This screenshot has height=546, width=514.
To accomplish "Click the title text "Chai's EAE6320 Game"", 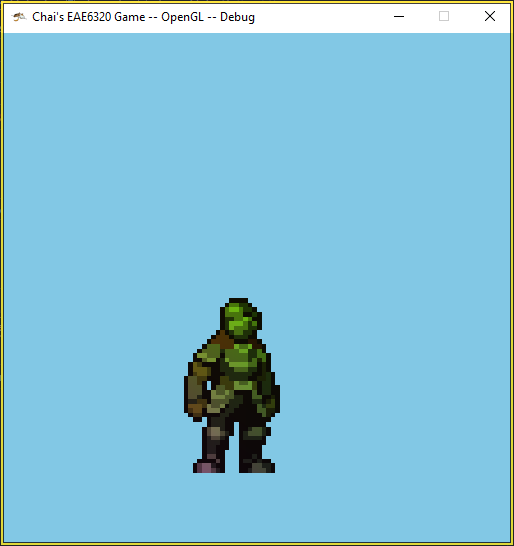I will 89,17.
